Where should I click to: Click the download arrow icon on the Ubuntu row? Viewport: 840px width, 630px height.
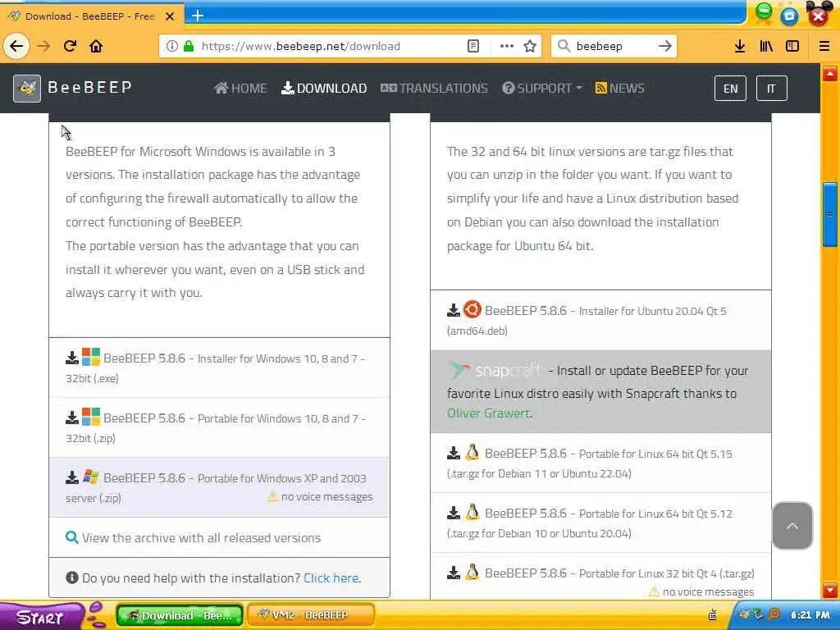click(x=453, y=311)
